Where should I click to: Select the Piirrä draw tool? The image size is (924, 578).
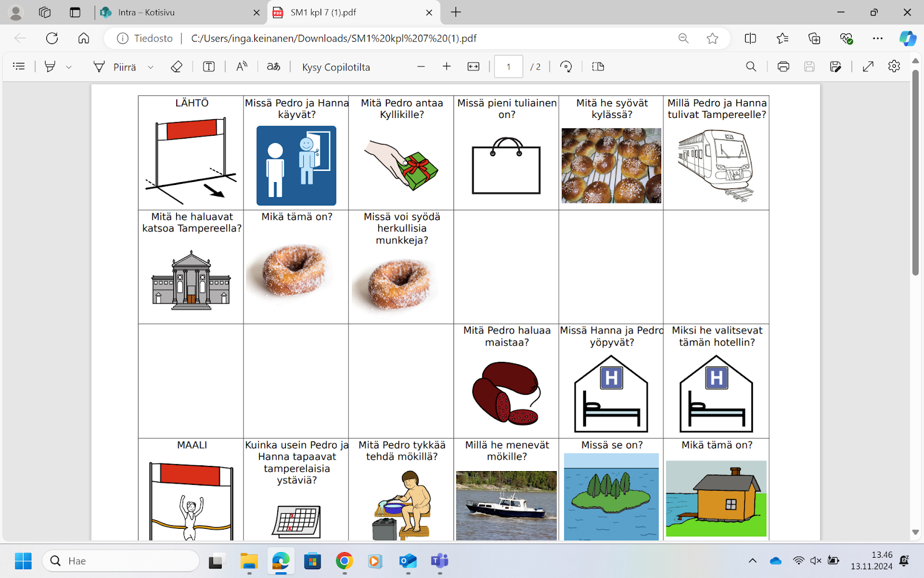coord(115,67)
